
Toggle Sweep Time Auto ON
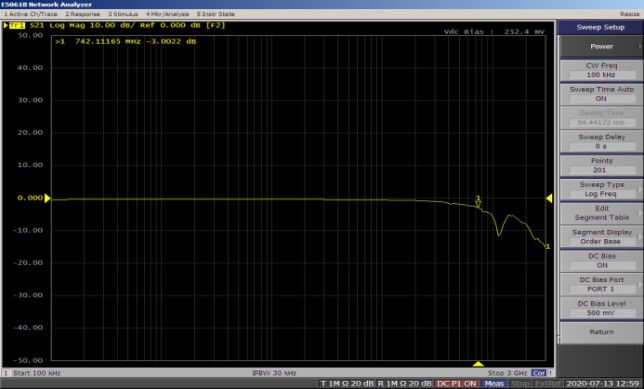point(601,94)
